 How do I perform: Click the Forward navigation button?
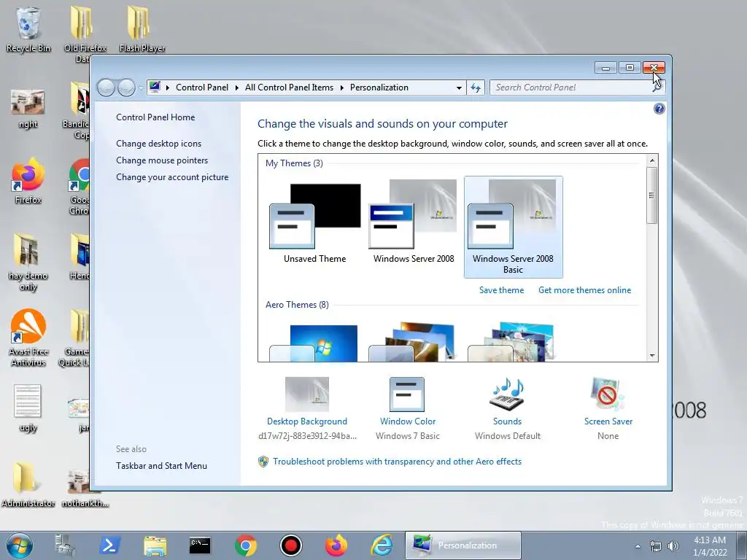(x=126, y=87)
